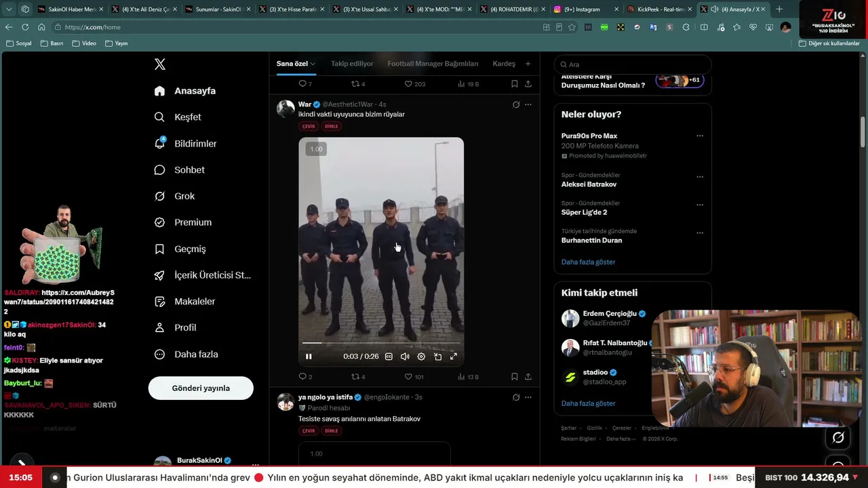Image resolution: width=868 pixels, height=488 pixels.
Task: Open options for Pura90s Pro Max trend
Action: point(700,136)
